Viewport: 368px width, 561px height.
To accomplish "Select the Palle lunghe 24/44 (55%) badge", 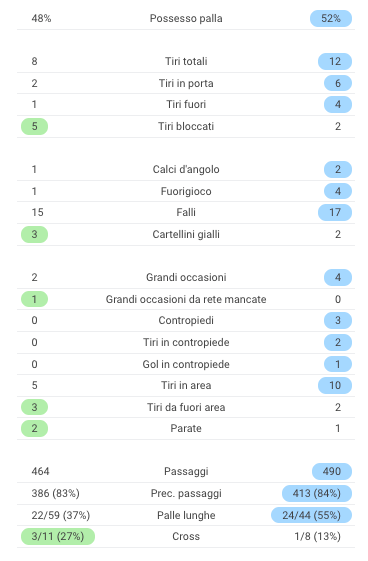I will click(x=311, y=515).
